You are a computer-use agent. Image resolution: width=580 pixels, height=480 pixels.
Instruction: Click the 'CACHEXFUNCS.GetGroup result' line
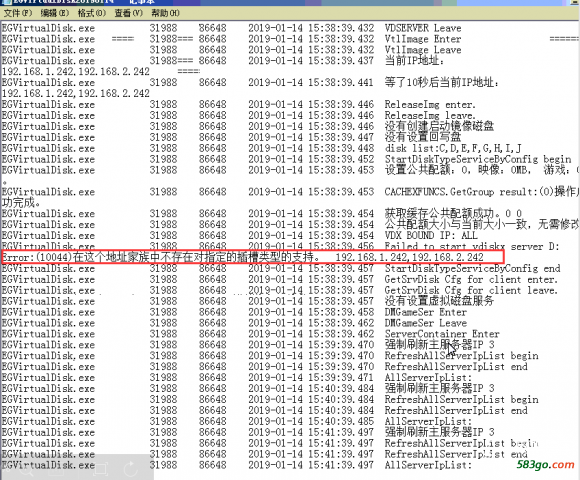pos(290,192)
